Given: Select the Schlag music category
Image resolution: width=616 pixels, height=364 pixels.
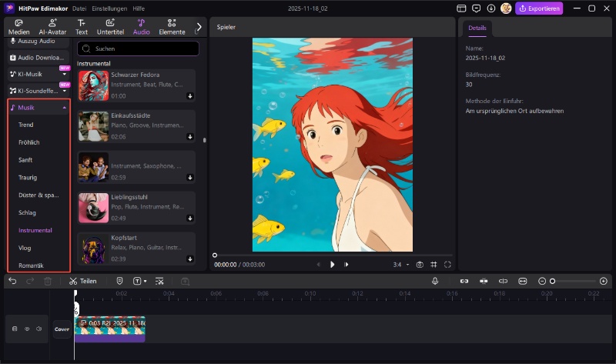Looking at the screenshot, I should click(27, 212).
